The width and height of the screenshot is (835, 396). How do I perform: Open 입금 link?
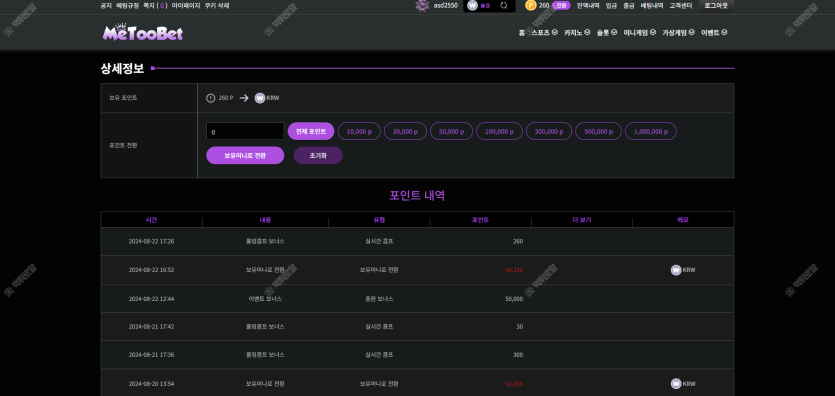tap(611, 6)
